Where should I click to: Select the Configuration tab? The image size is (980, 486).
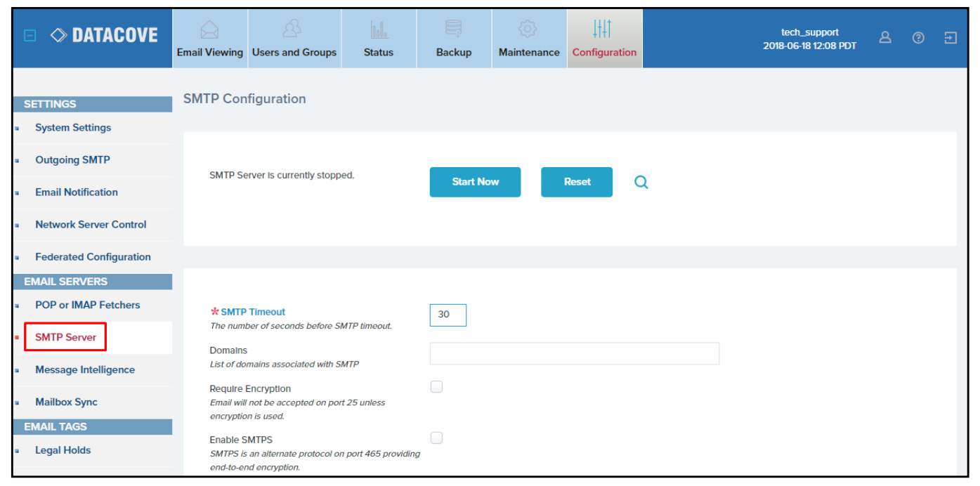pyautogui.click(x=604, y=39)
